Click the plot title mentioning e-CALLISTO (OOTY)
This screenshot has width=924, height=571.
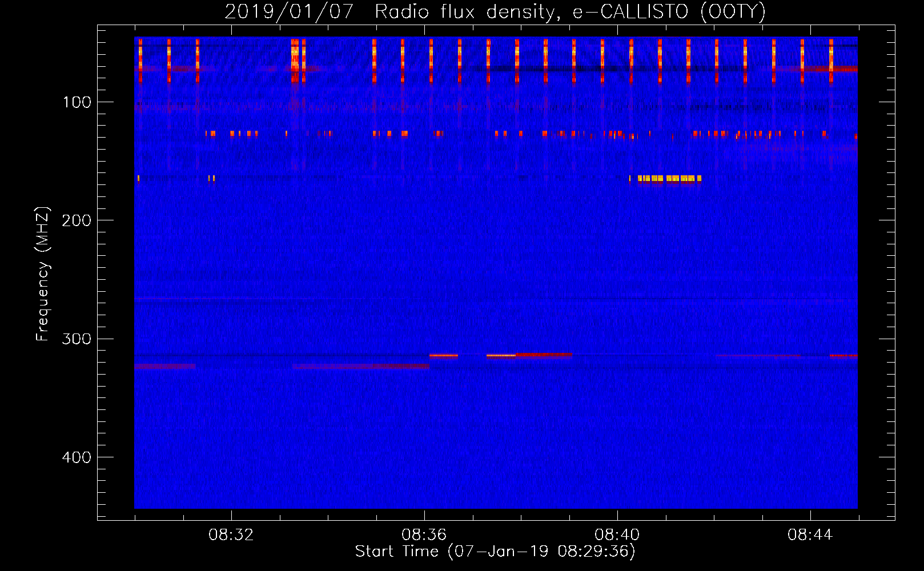click(x=495, y=11)
